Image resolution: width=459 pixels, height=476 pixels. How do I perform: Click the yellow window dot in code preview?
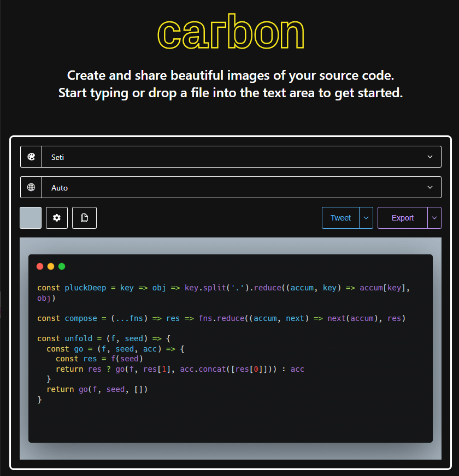pos(51,266)
